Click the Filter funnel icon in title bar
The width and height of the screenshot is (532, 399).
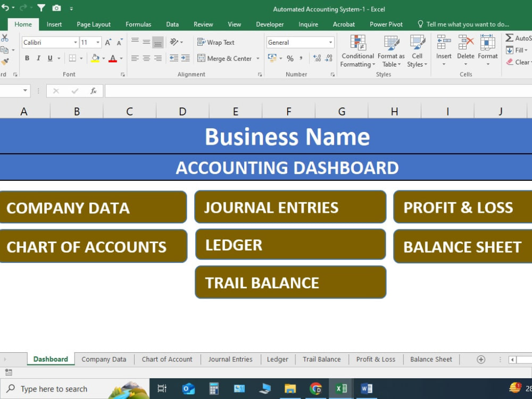click(41, 8)
